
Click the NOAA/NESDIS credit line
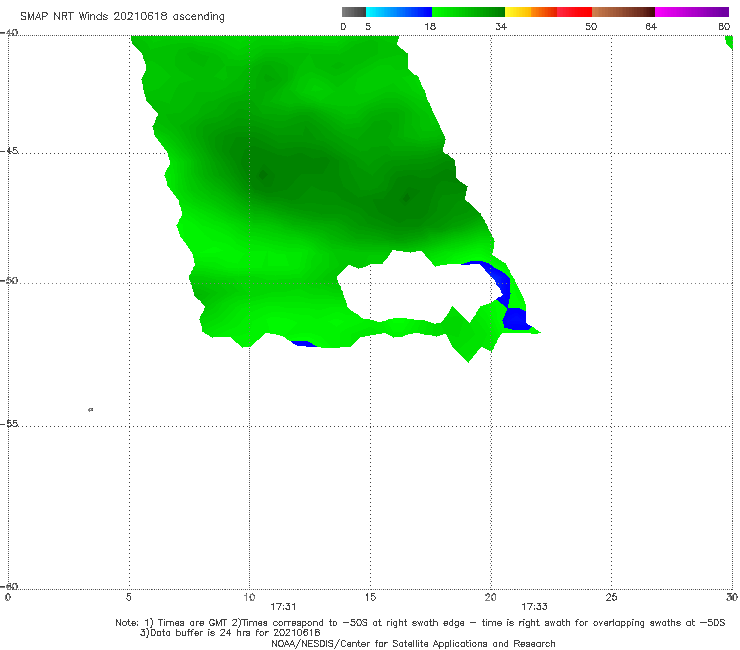pyautogui.click(x=413, y=643)
